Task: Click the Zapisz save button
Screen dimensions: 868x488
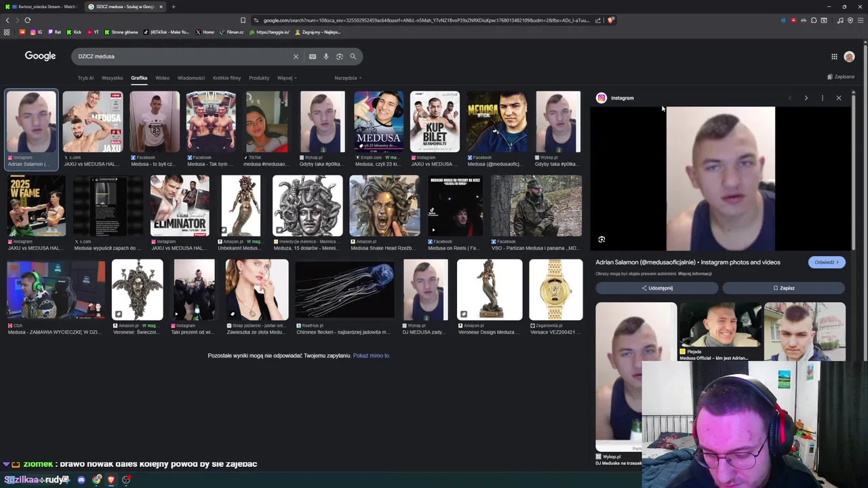Action: (784, 288)
